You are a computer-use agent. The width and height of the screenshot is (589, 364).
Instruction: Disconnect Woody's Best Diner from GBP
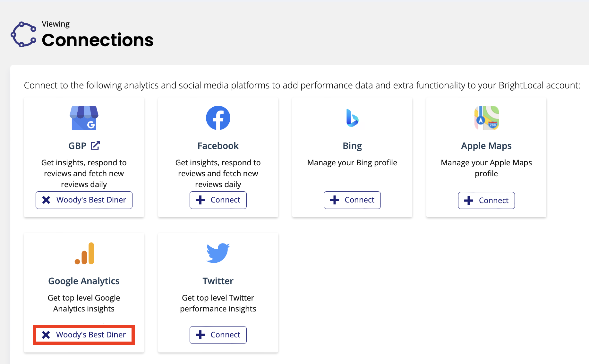[x=84, y=200]
